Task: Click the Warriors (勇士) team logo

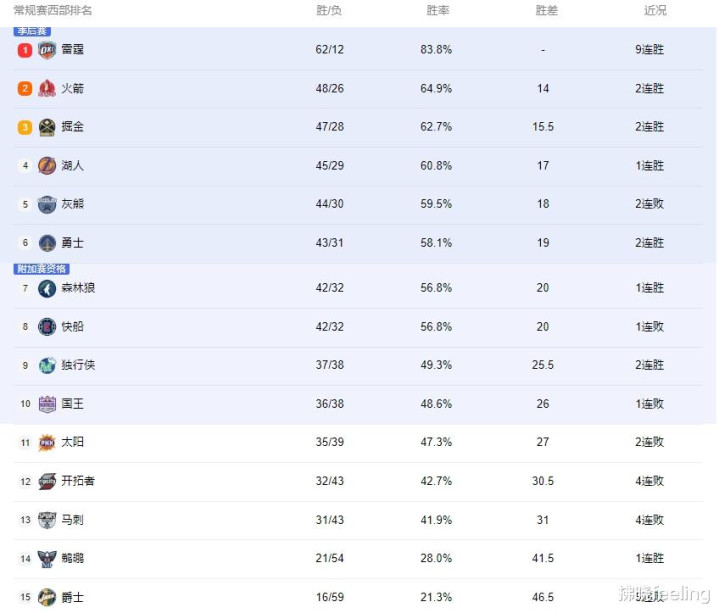Action: tap(47, 243)
